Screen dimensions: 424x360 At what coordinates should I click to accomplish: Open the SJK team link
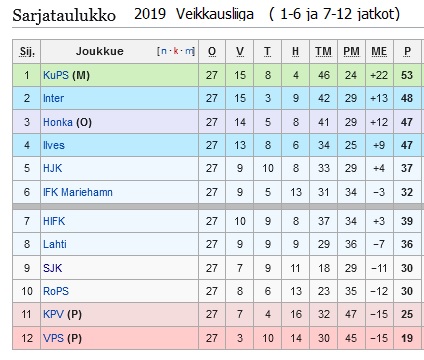[x=52, y=268]
